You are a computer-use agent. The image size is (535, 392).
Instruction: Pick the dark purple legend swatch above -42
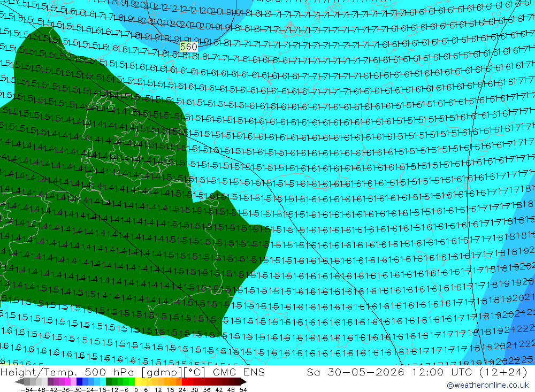coord(50,381)
